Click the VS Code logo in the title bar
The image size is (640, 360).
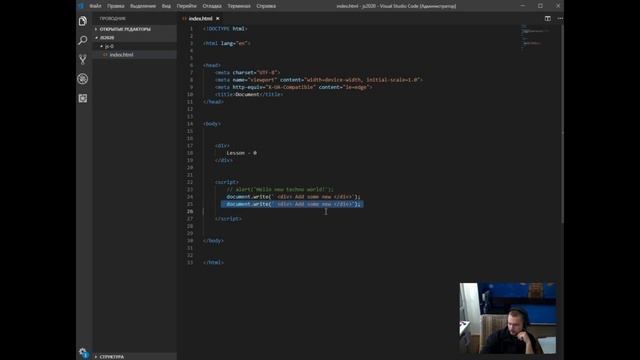81,6
